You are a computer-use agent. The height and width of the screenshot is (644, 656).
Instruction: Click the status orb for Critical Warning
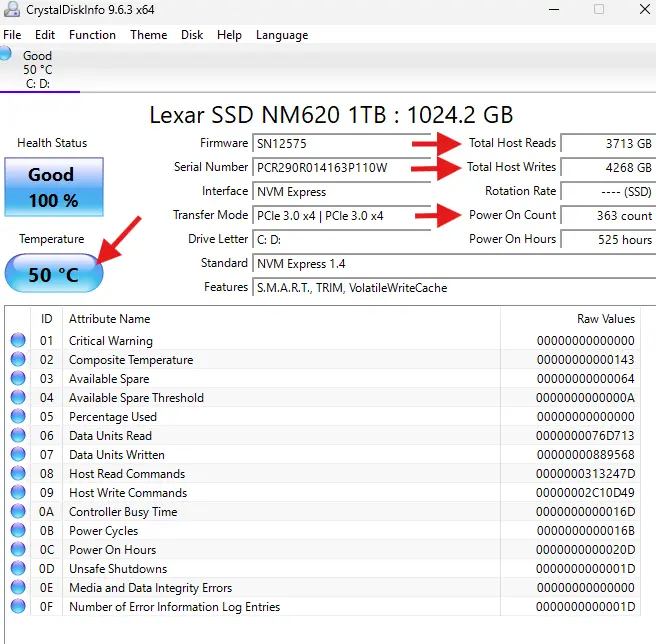click(18, 340)
